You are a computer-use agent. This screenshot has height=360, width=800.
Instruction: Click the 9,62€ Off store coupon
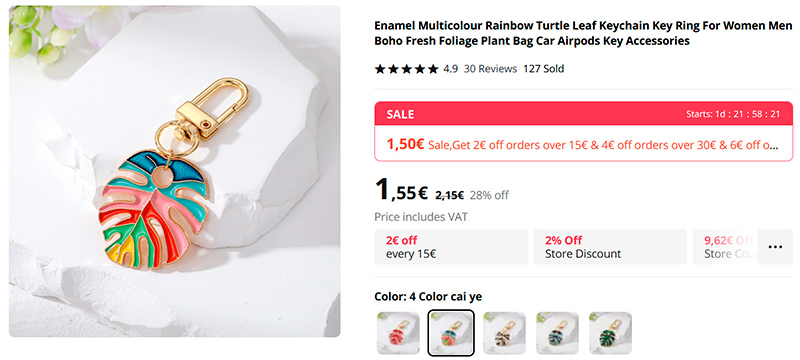coord(726,247)
